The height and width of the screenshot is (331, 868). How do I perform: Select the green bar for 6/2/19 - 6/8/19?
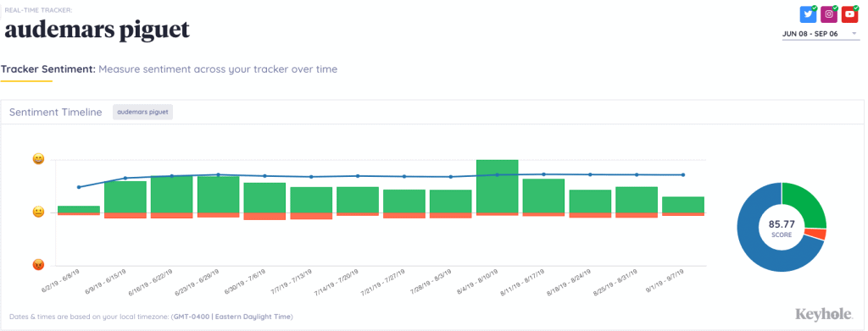tap(79, 209)
